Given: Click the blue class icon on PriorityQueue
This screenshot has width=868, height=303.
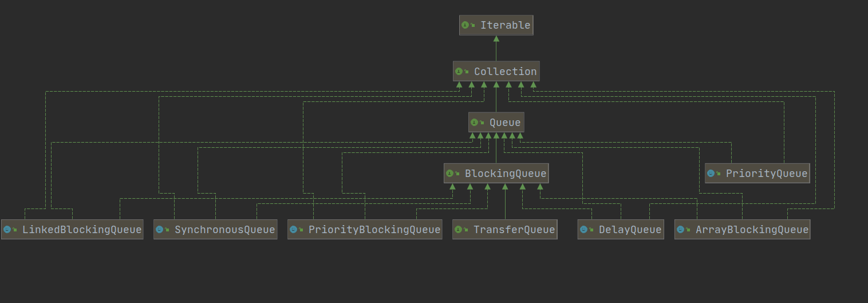Looking at the screenshot, I should (x=711, y=174).
